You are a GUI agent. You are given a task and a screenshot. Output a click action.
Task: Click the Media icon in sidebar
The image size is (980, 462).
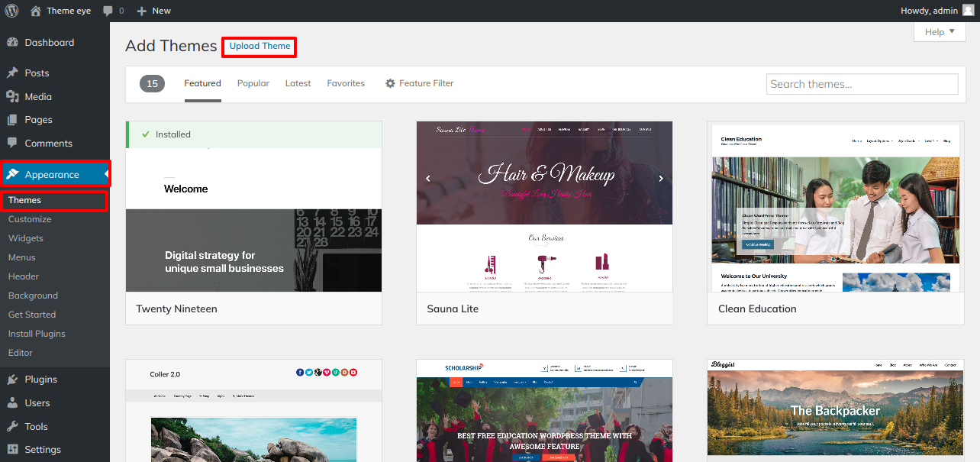[12, 97]
